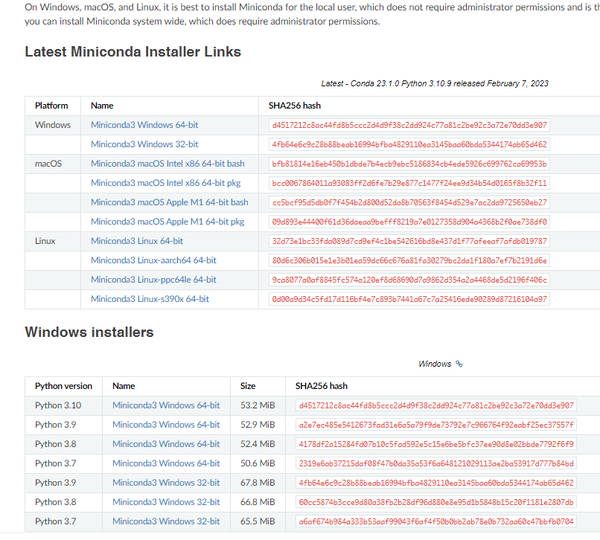Open Miniconda3 Windows 32-bit link in 65.5 MiB row

[166, 521]
